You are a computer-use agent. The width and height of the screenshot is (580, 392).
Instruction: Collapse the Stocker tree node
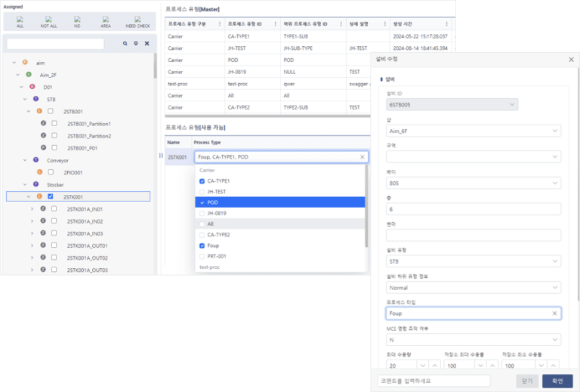click(x=24, y=184)
